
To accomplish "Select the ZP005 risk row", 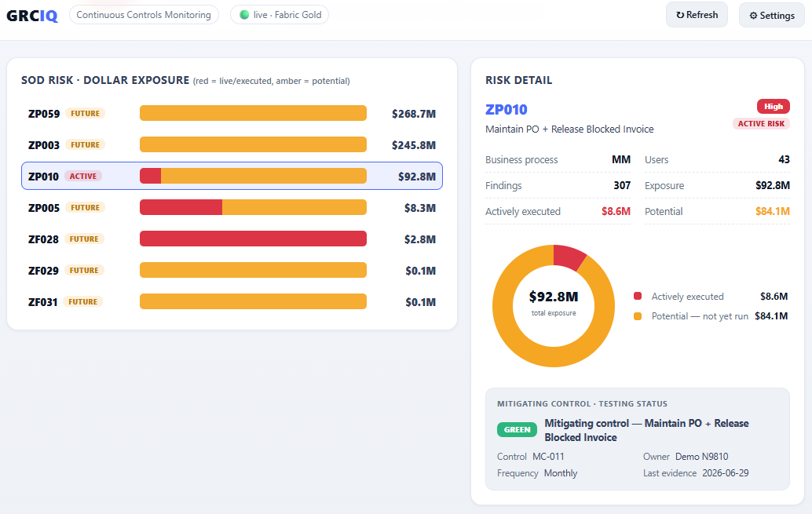I will pyautogui.click(x=232, y=208).
